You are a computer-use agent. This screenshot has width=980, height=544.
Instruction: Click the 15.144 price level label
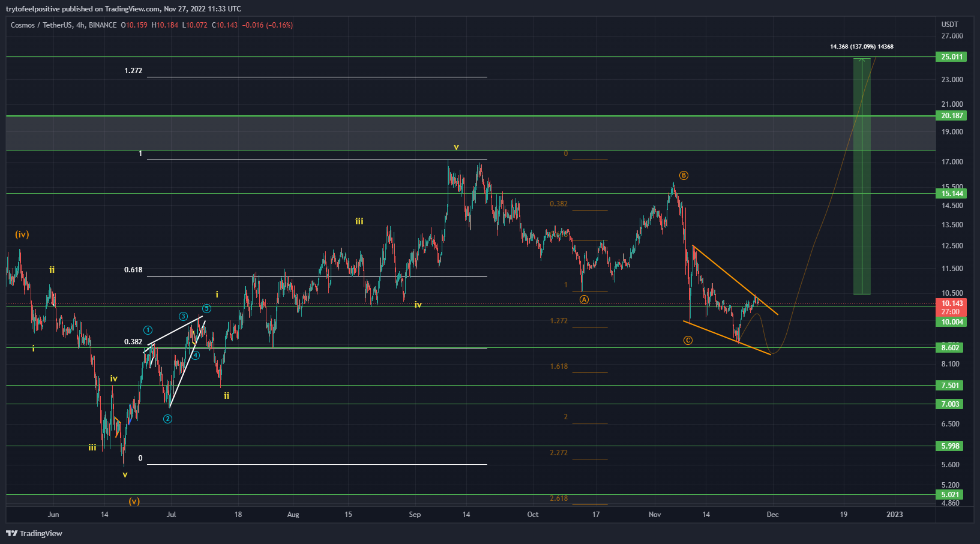pyautogui.click(x=952, y=194)
